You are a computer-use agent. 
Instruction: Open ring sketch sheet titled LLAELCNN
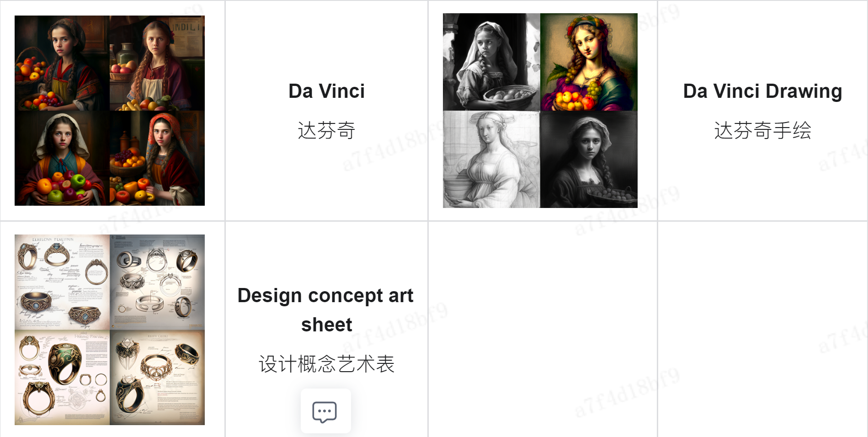point(62,282)
